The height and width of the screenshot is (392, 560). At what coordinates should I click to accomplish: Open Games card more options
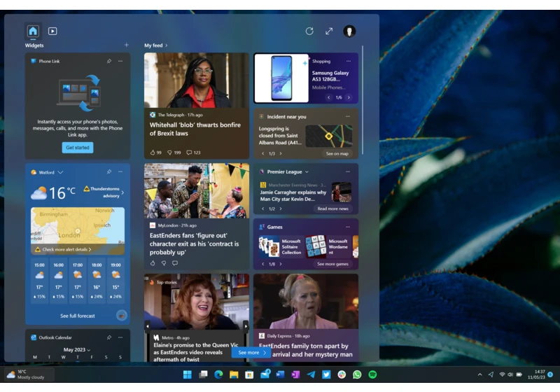point(348,227)
